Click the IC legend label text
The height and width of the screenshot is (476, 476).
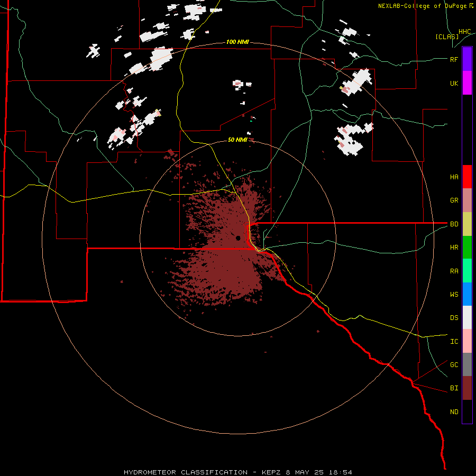[x=454, y=341]
